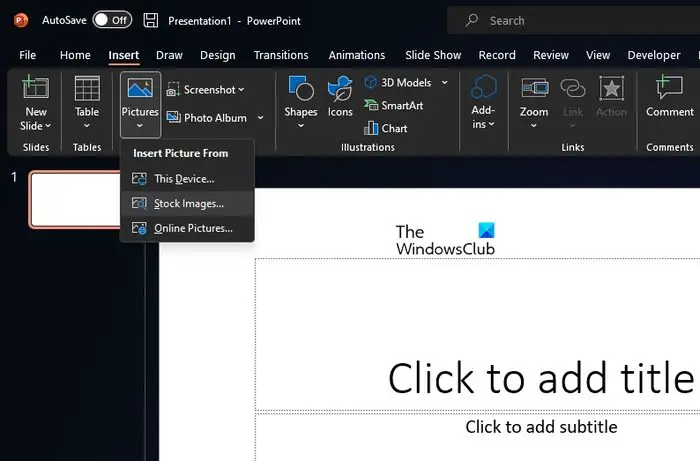The height and width of the screenshot is (461, 700).
Task: Click the Table grid icon
Action: click(87, 88)
